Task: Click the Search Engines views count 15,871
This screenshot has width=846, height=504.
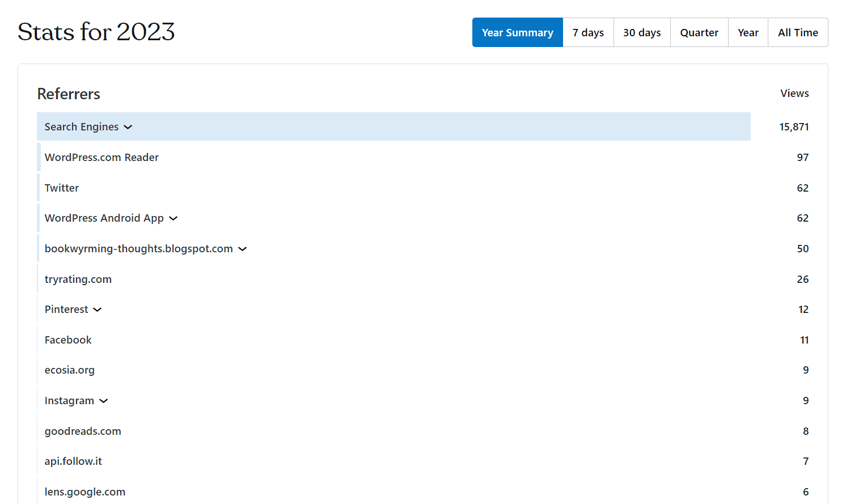Action: click(794, 127)
